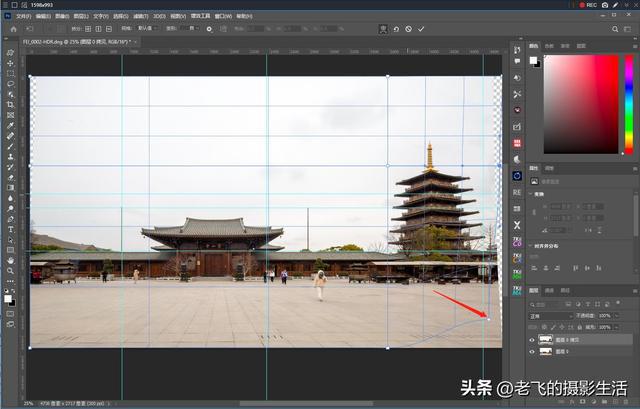
Task: Switch to the Properties panel tab
Action: (534, 168)
